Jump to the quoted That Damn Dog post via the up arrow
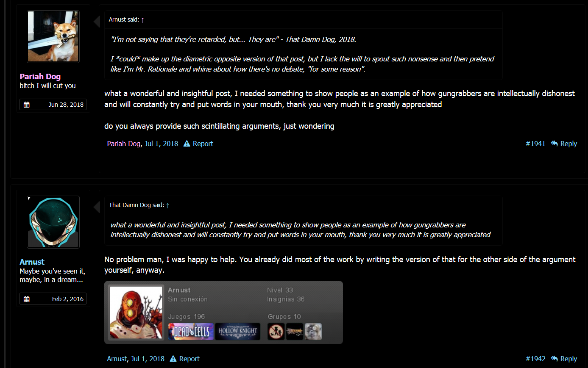 click(x=167, y=205)
